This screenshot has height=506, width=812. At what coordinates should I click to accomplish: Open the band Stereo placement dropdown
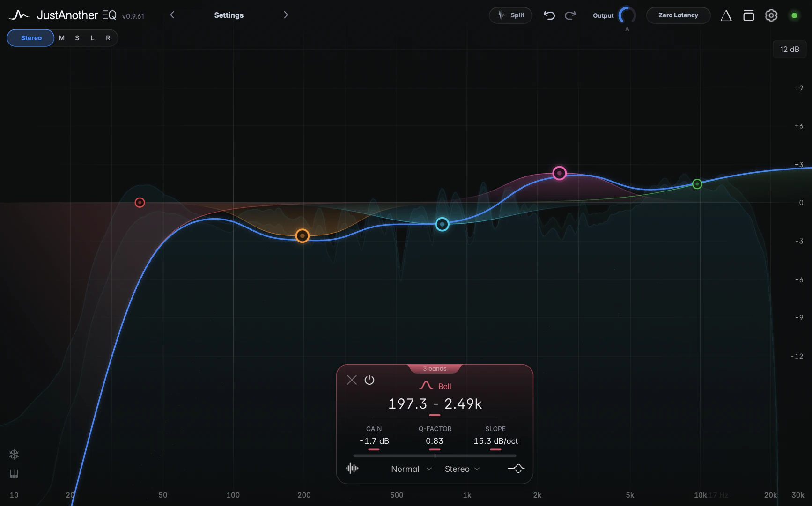tap(462, 469)
